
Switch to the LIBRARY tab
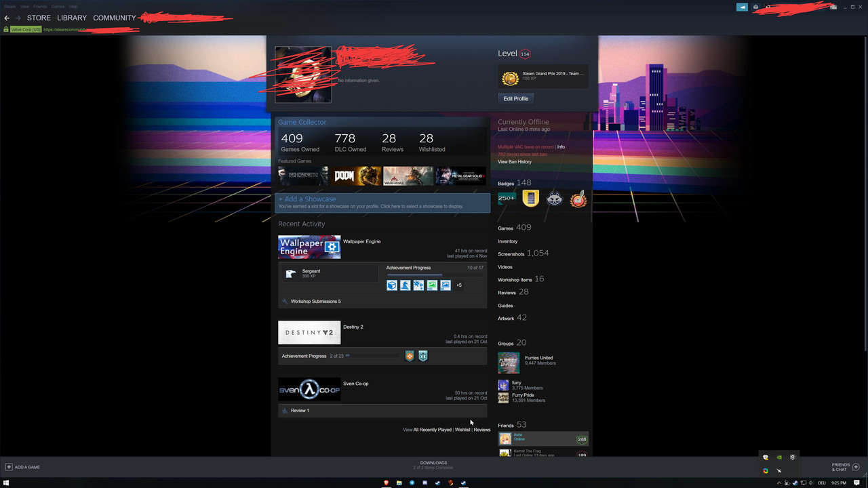point(72,18)
